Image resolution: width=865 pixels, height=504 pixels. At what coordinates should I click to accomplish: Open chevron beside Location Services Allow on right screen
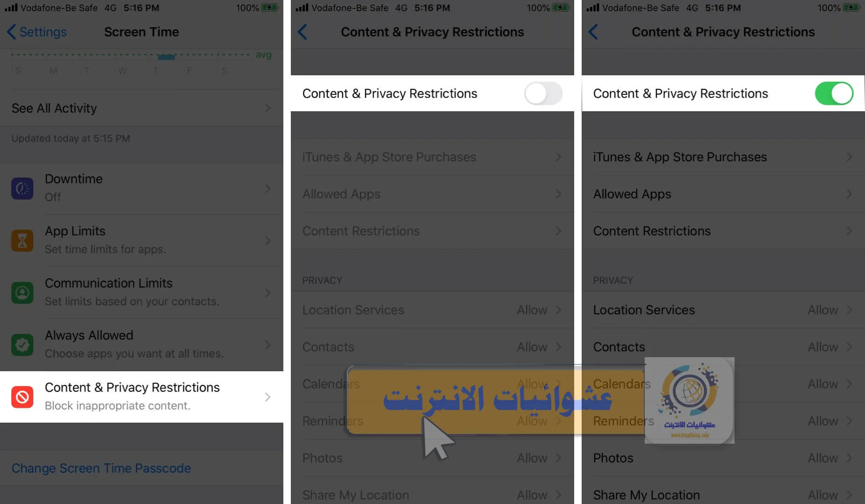[x=849, y=310]
